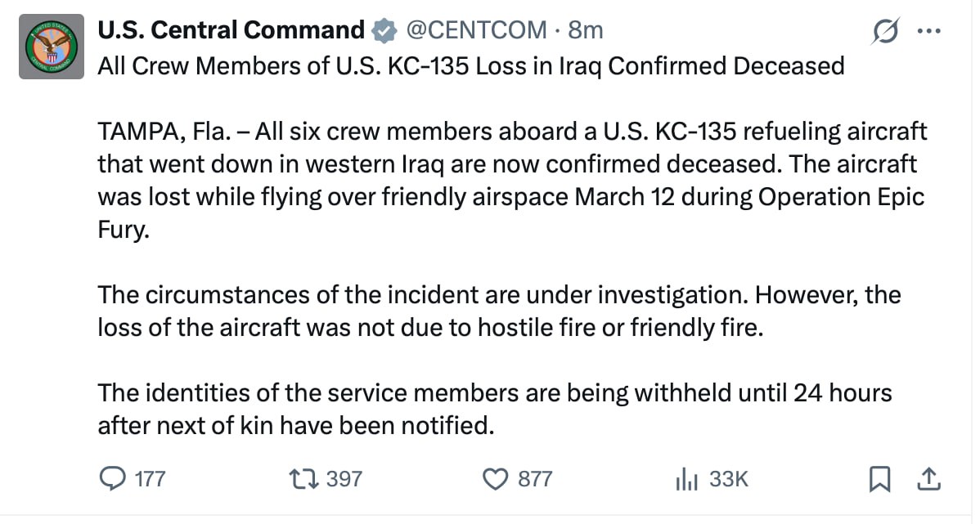Open the view analytics bar chart icon
Image resolution: width=980 pixels, height=524 pixels.
(x=686, y=479)
